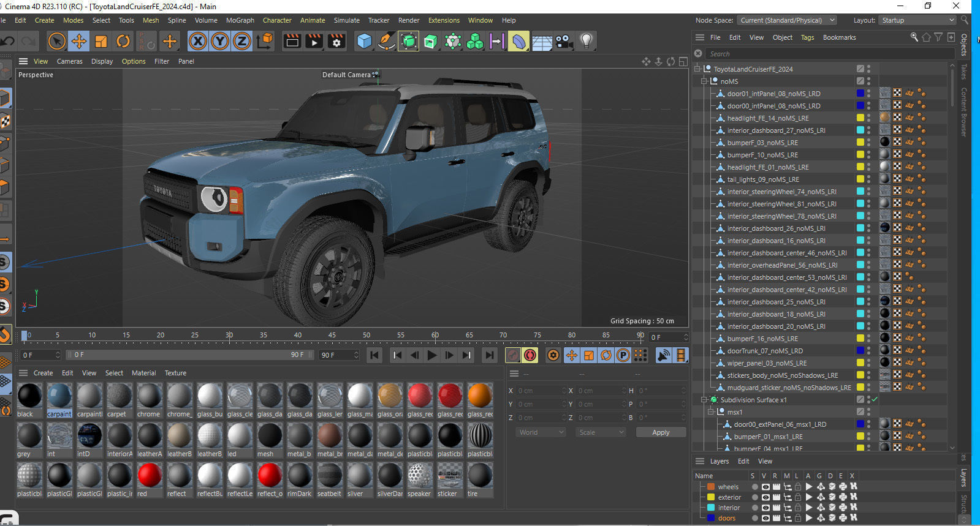Image resolution: width=980 pixels, height=526 pixels.
Task: Undo the last action
Action: pos(7,41)
